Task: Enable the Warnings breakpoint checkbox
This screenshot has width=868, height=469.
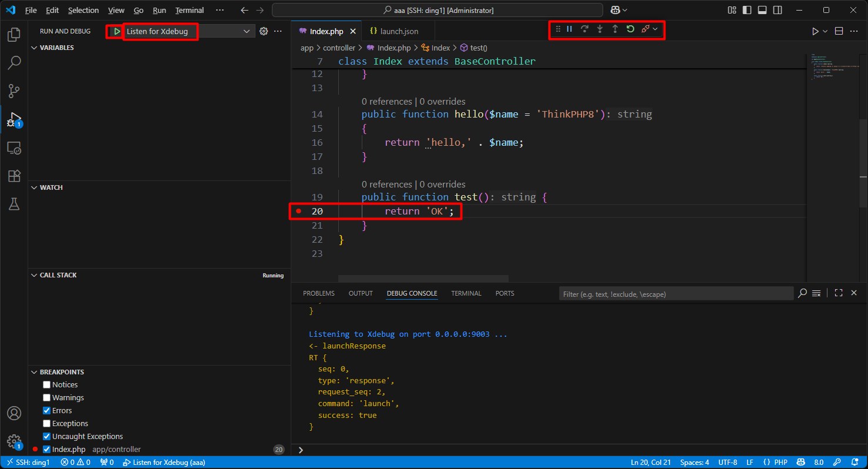Action: click(46, 398)
